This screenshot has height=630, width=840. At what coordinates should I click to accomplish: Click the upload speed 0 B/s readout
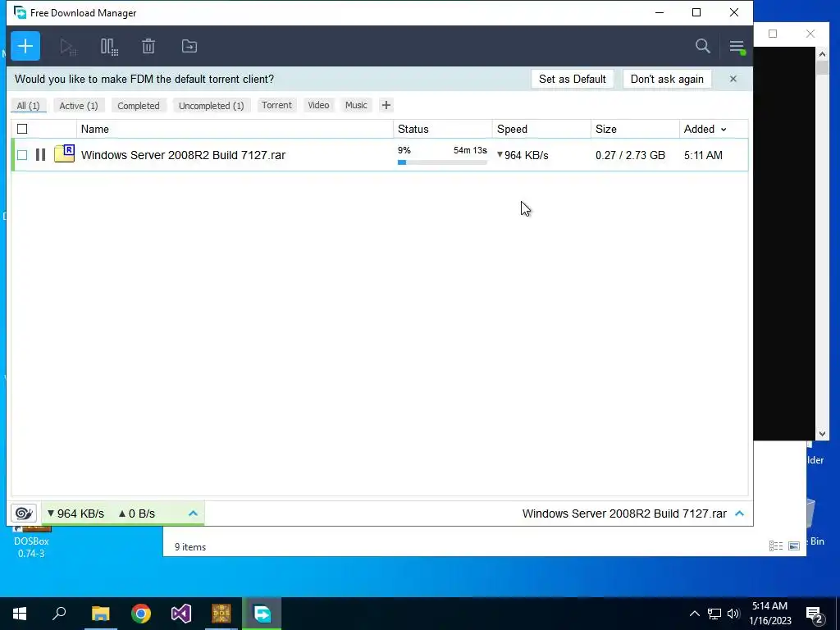pyautogui.click(x=137, y=514)
